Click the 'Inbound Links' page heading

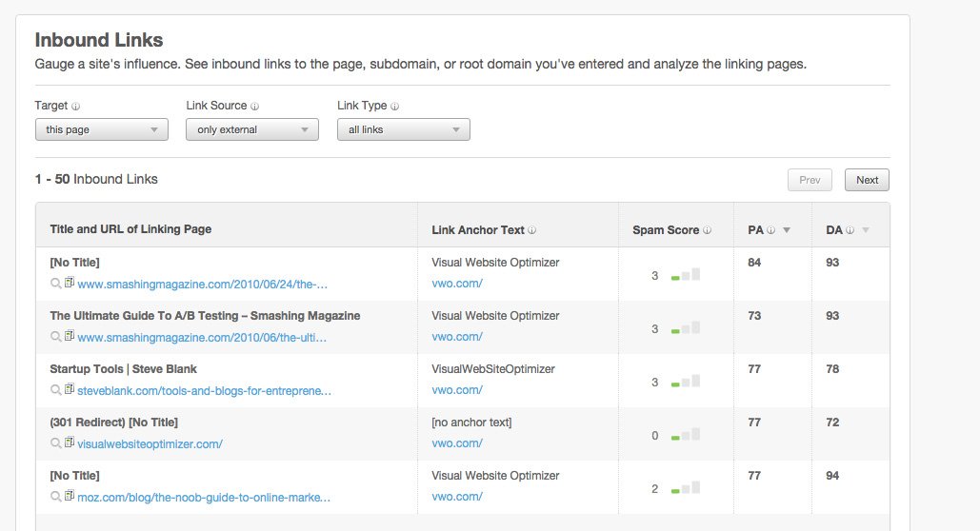99,40
